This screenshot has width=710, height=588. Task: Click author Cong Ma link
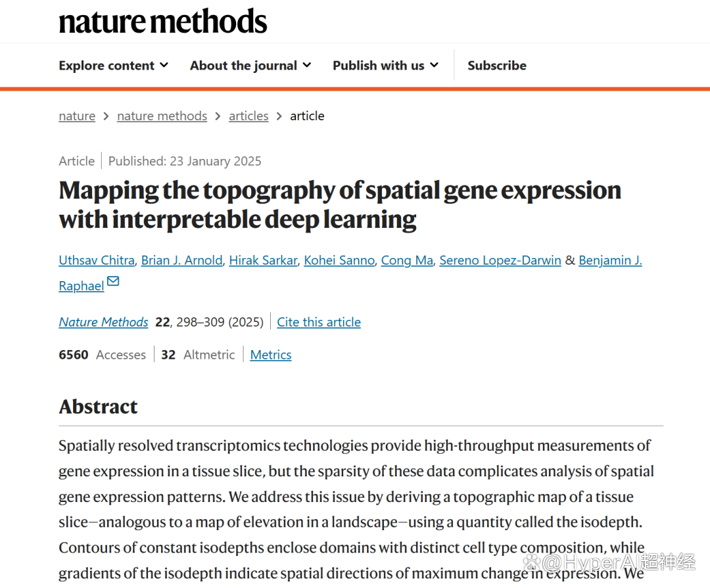407,260
